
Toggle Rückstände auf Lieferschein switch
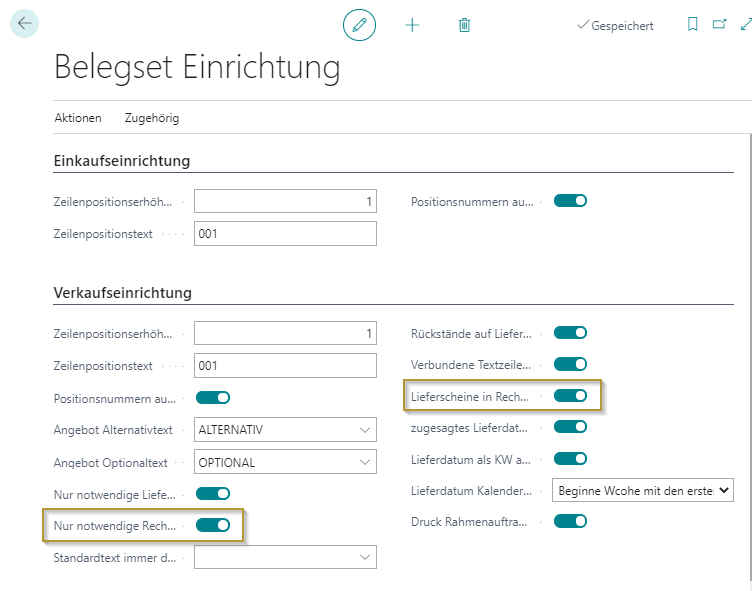pos(570,333)
